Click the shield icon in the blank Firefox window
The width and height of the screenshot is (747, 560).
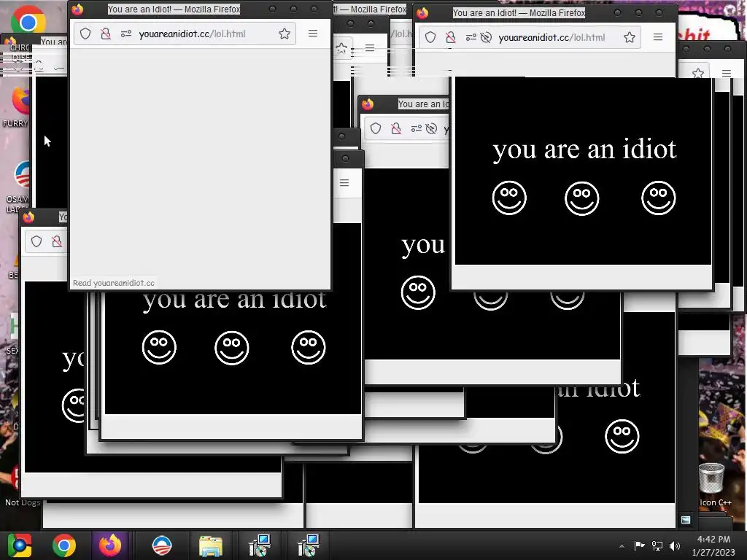point(85,34)
